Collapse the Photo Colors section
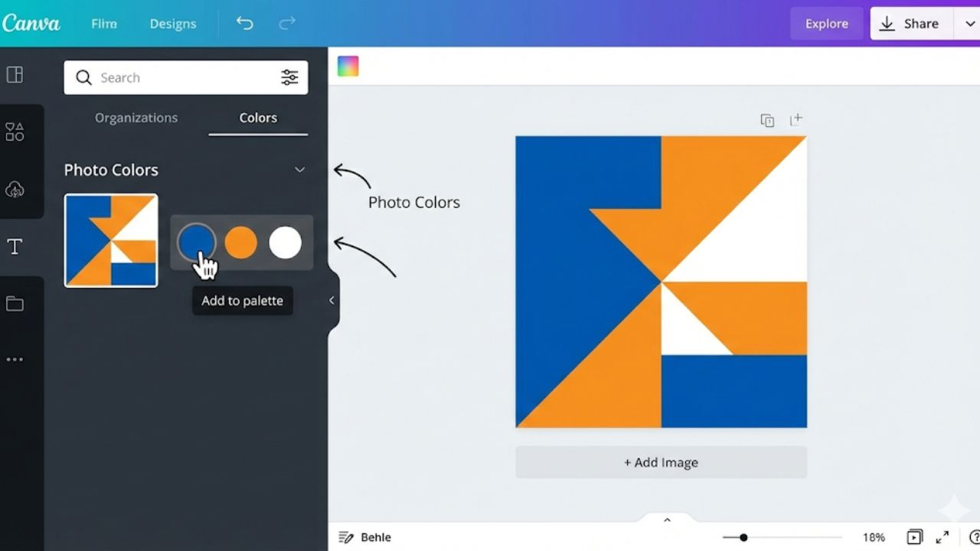This screenshot has width=980, height=551. 299,170
